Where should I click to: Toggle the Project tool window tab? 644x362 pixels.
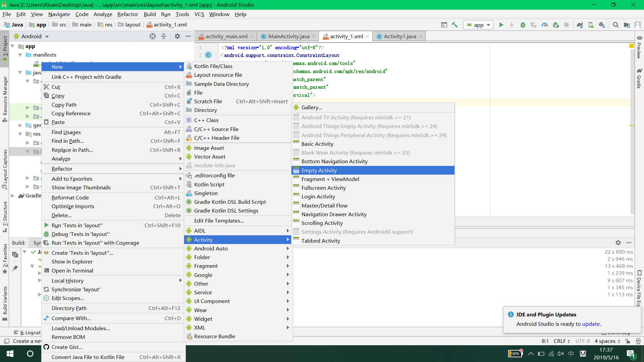tap(5, 49)
